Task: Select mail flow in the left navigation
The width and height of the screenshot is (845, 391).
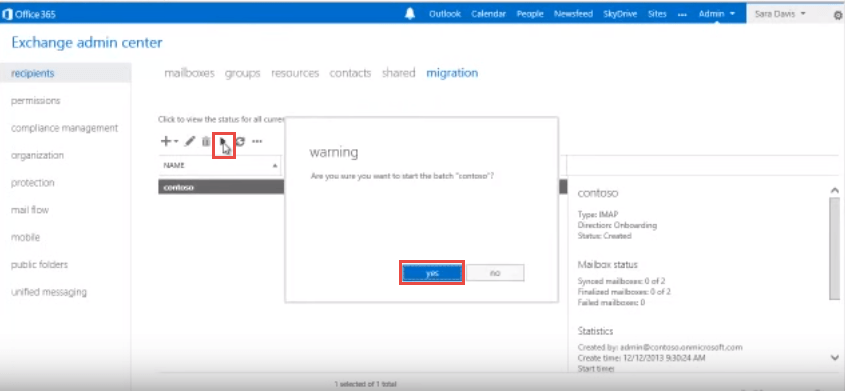Action: point(30,210)
